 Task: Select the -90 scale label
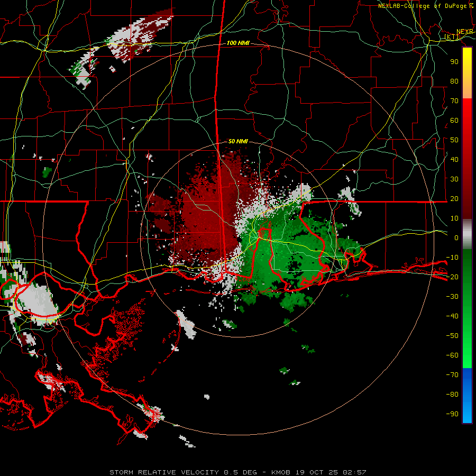click(452, 414)
